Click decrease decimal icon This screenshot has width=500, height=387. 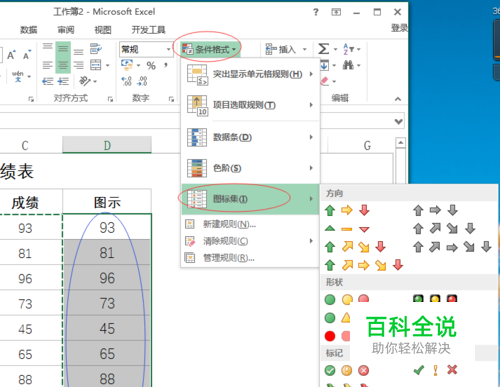tap(142, 81)
